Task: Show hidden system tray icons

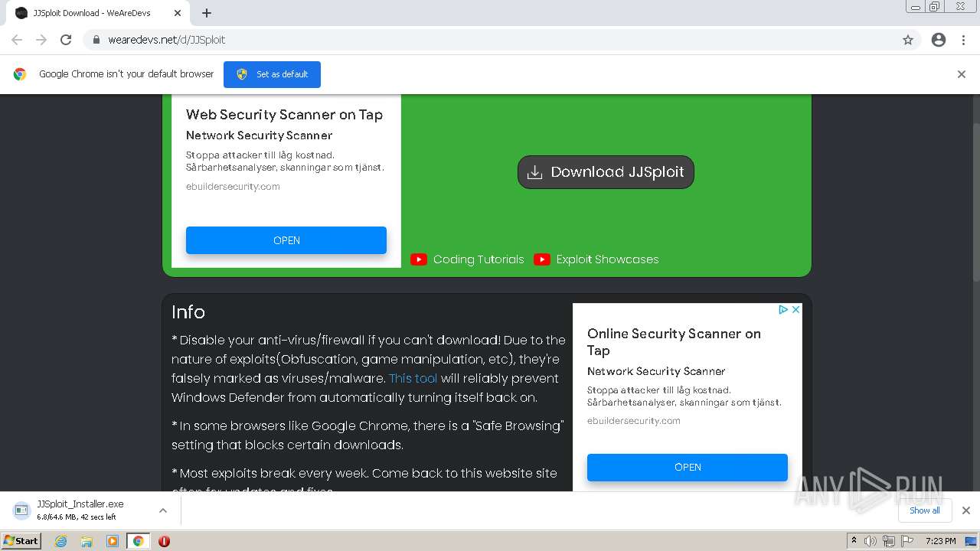Action: point(854,541)
